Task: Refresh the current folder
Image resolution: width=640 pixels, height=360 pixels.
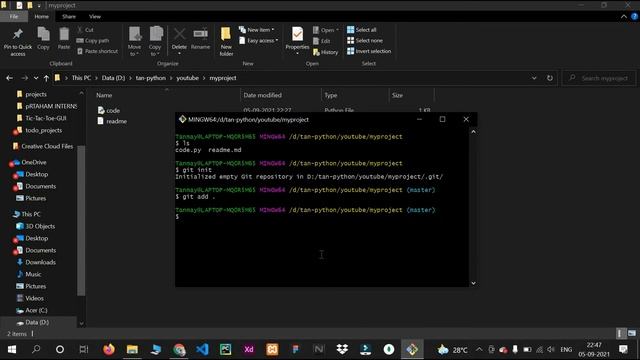Action: 550,78
